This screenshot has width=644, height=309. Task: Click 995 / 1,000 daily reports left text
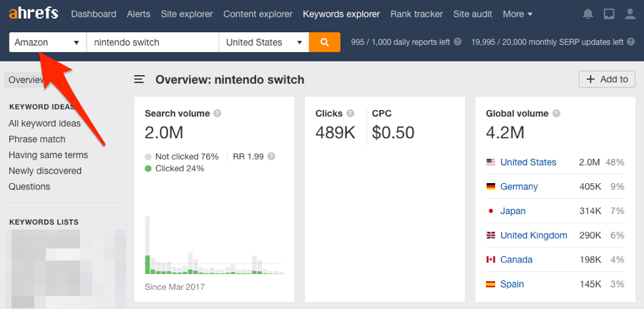(x=401, y=42)
